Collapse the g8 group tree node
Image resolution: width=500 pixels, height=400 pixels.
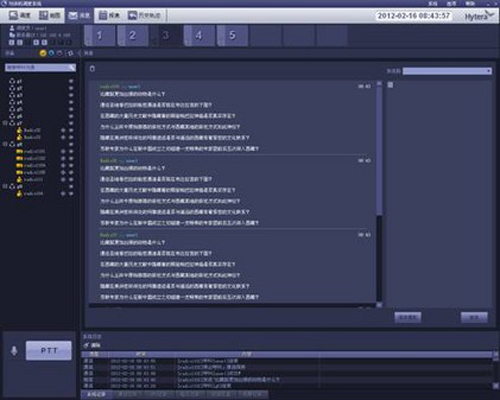[5, 144]
